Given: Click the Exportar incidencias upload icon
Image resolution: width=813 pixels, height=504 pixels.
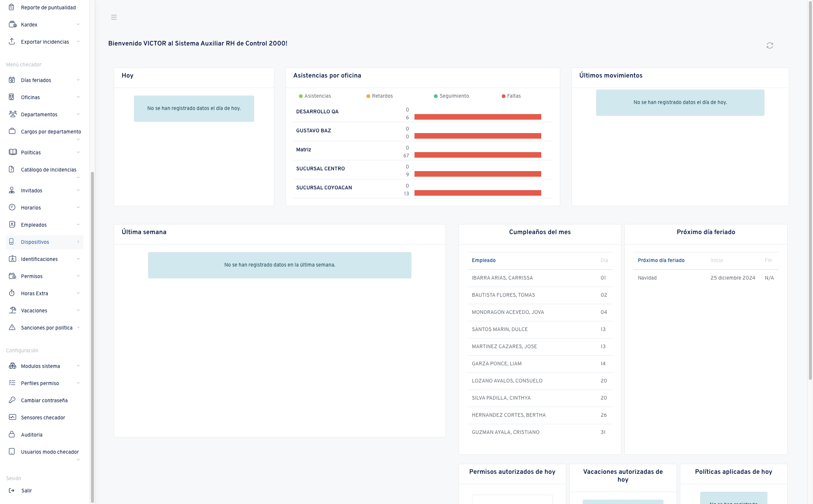Looking at the screenshot, I should (12, 41).
